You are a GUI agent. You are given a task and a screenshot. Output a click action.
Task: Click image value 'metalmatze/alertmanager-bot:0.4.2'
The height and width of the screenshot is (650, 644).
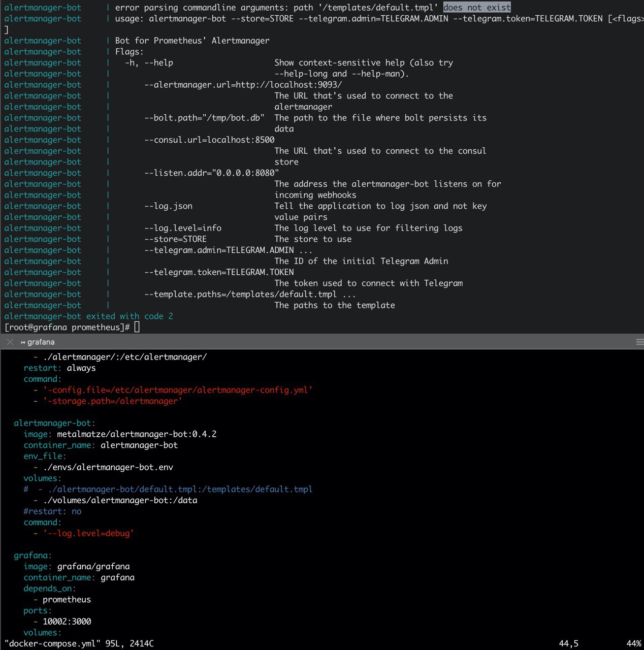coord(137,434)
